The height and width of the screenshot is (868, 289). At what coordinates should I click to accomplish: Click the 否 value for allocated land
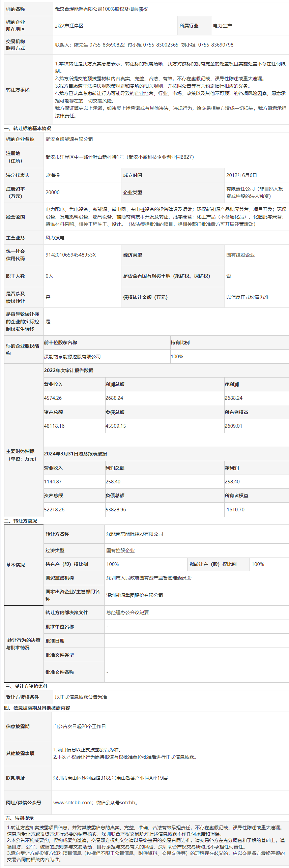[229, 276]
